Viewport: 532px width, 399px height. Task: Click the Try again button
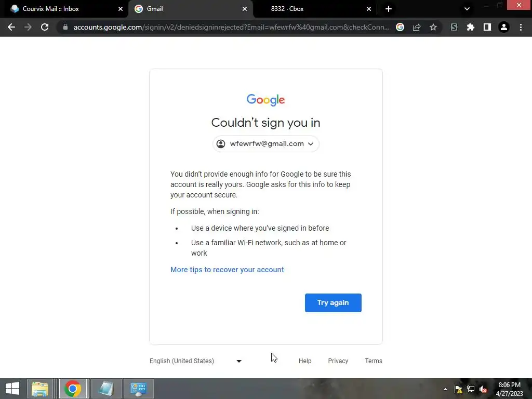click(333, 303)
